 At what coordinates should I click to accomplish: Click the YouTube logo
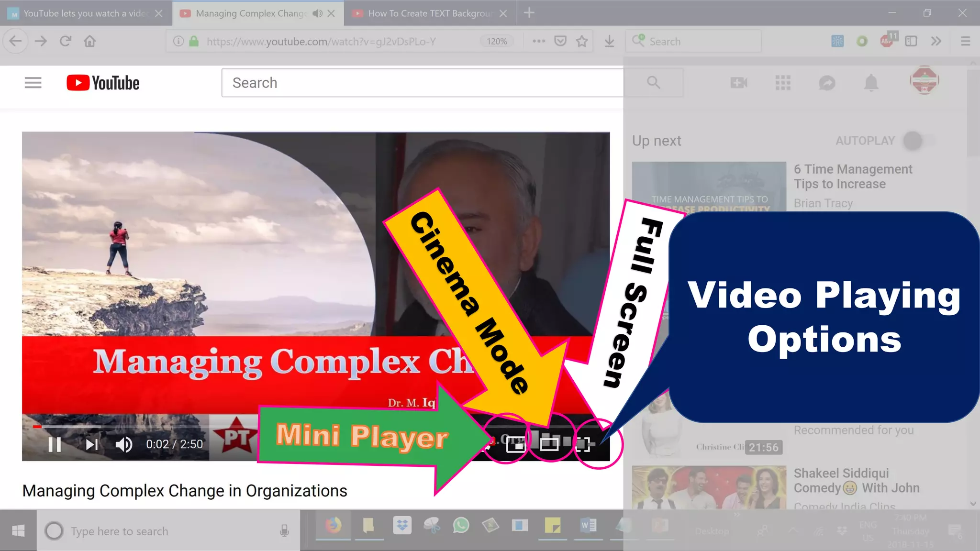[x=103, y=83]
